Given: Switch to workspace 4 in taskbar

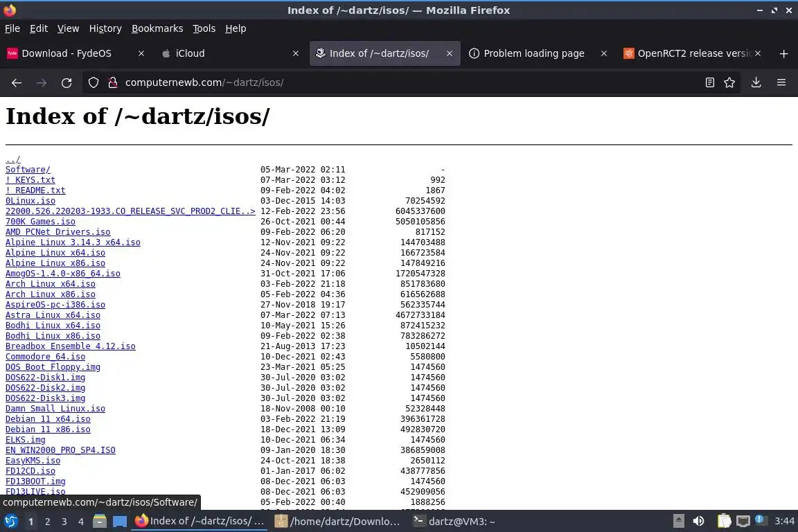Looking at the screenshot, I should point(81,522).
